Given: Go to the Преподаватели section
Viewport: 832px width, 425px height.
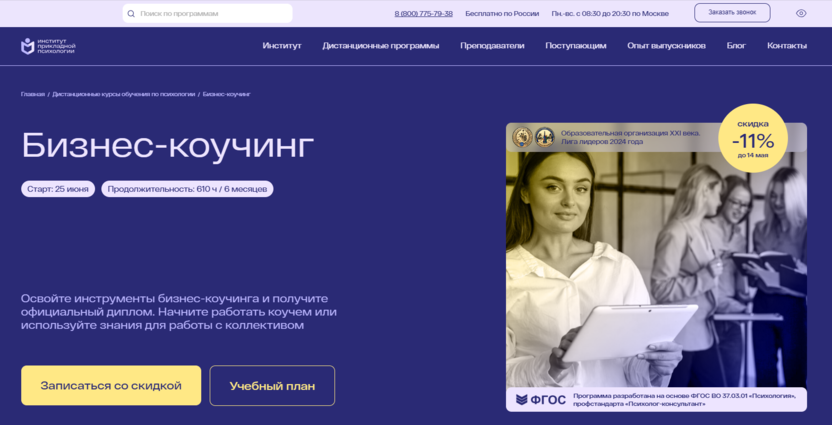Looking at the screenshot, I should [x=492, y=46].
